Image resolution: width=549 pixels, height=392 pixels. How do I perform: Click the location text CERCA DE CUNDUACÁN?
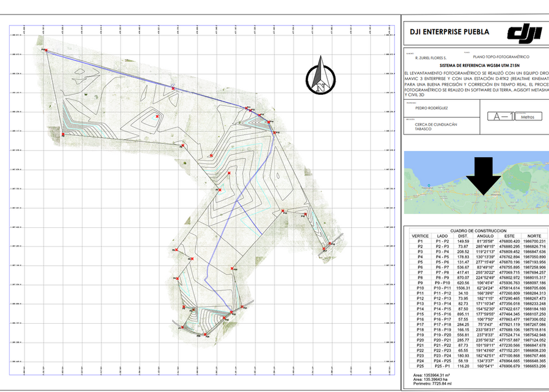(x=436, y=124)
